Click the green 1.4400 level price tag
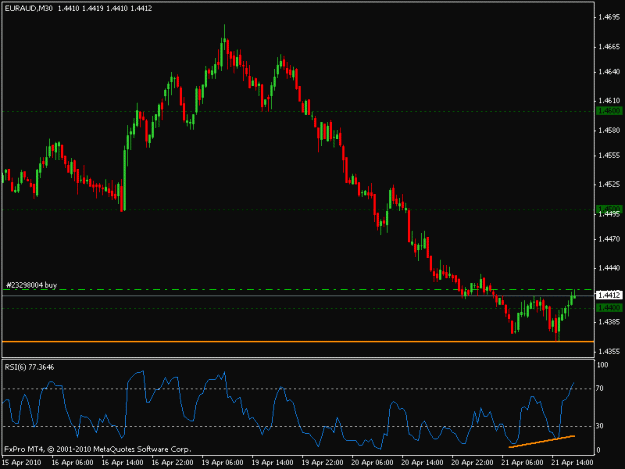This screenshot has height=469, width=625. [609, 308]
